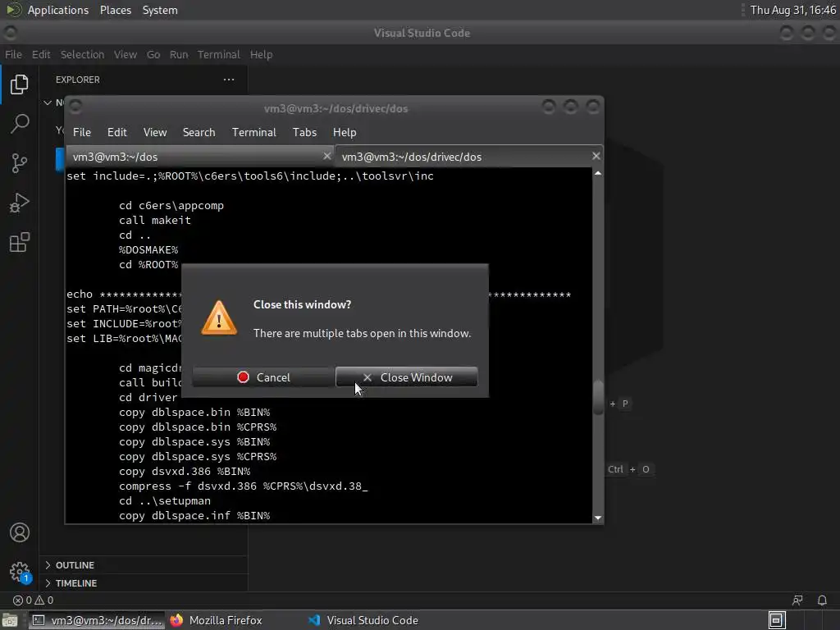Image resolution: width=840 pixels, height=630 pixels.
Task: Close the vm3@vm3:~/dos/drivec/dos terminal tab
Action: [x=596, y=156]
